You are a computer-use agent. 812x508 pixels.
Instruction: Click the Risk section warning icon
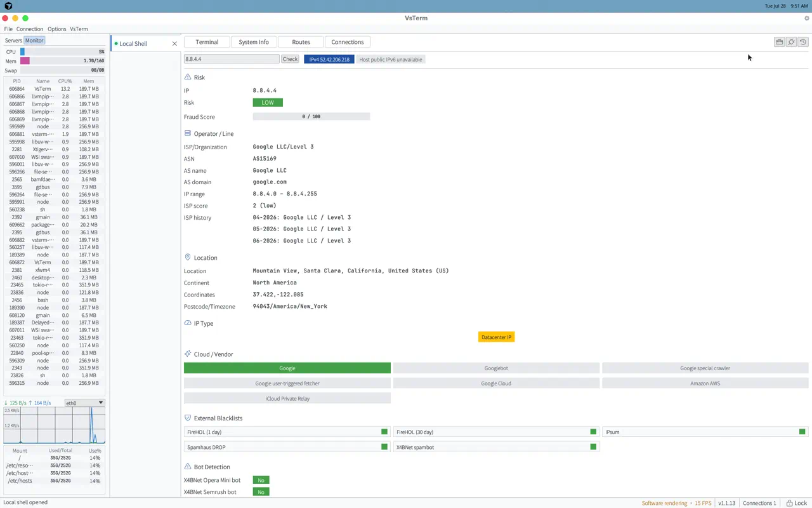(x=187, y=77)
